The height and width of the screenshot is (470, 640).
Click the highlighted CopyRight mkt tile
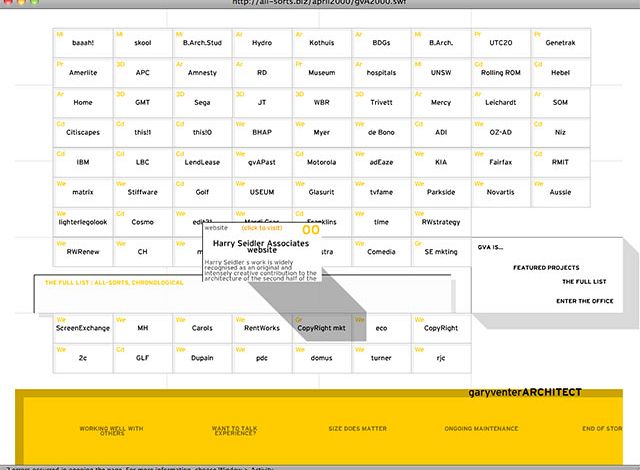click(321, 328)
